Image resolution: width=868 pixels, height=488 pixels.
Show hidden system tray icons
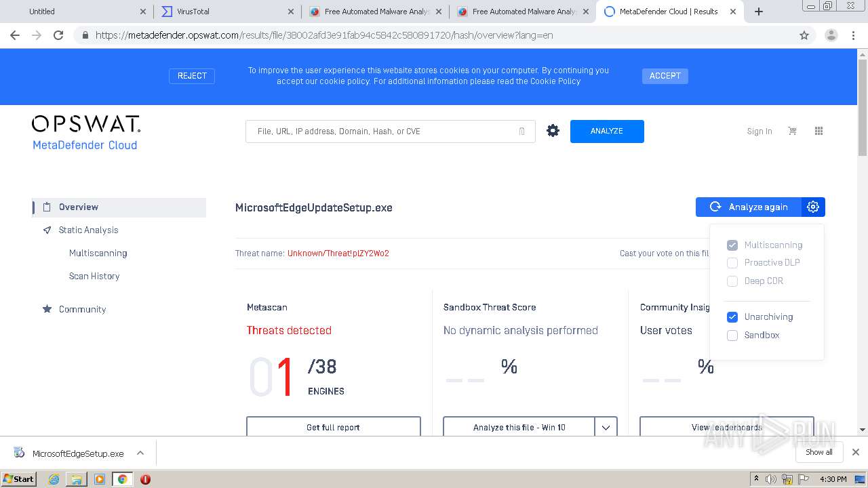click(x=756, y=479)
